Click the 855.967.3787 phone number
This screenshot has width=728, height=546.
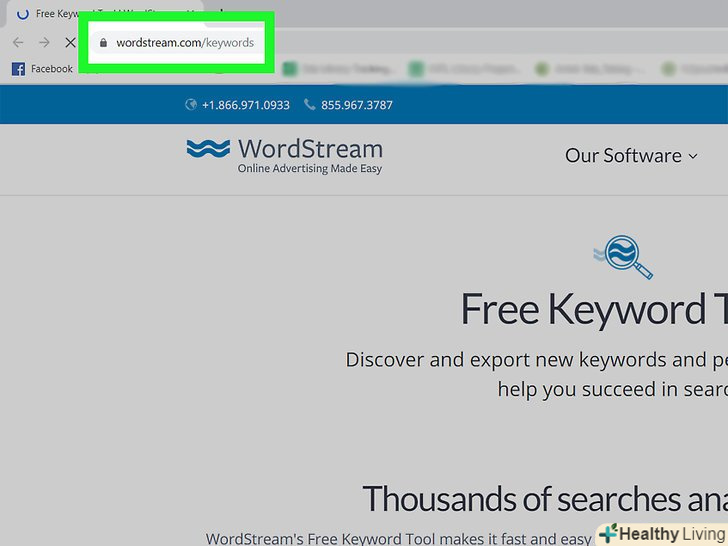[357, 105]
